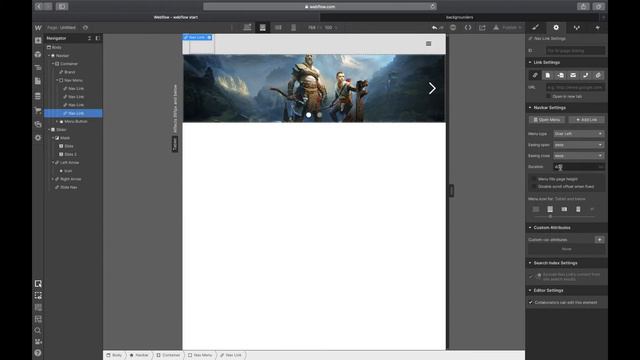
Task: Collapse all in Navigator panel header
Action: [89, 38]
